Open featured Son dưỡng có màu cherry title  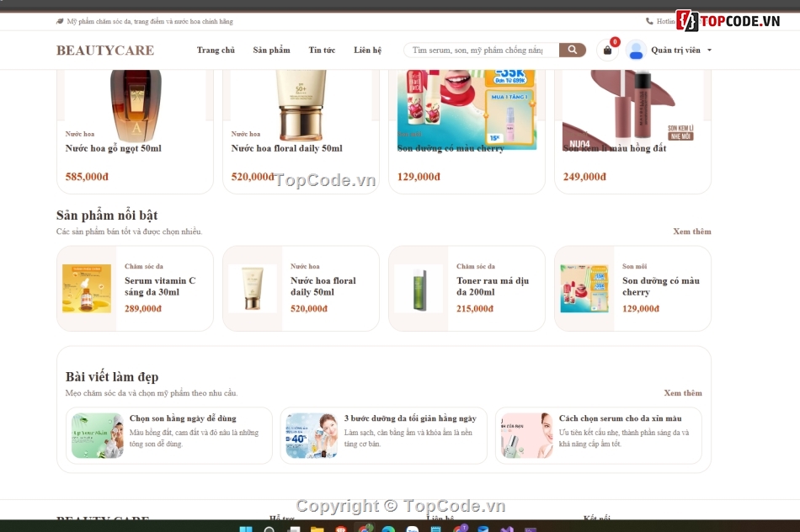(661, 286)
